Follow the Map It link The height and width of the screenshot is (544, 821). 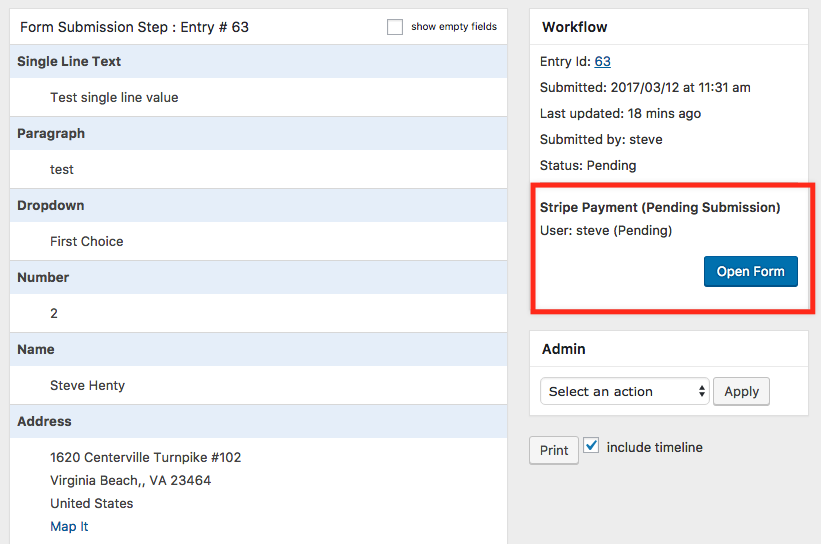pos(69,526)
